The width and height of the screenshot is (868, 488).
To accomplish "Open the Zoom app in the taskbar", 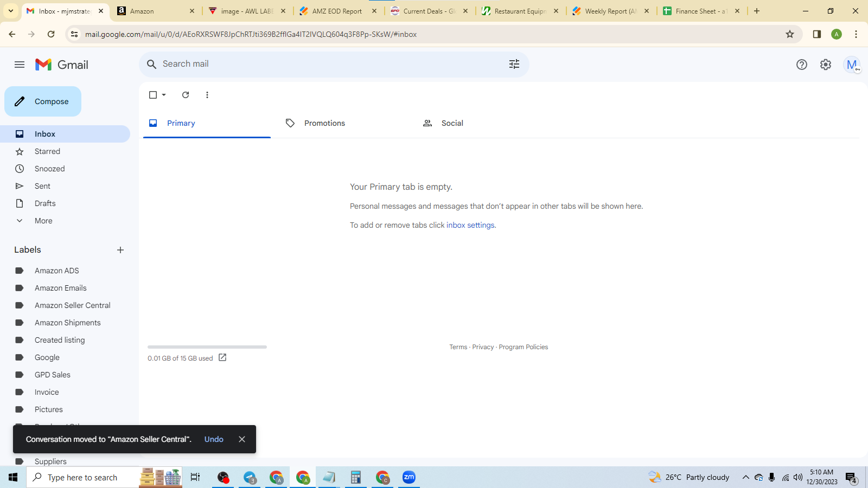I will [x=409, y=477].
